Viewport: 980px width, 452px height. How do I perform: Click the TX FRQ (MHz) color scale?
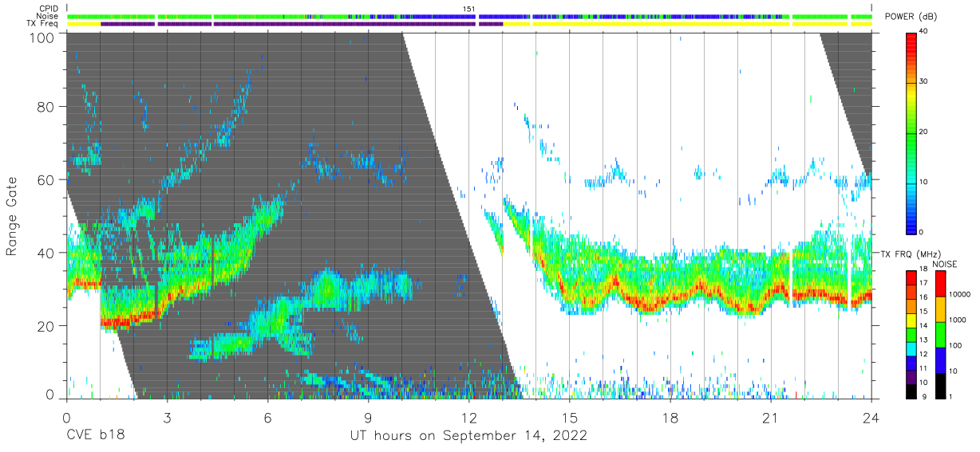click(911, 333)
